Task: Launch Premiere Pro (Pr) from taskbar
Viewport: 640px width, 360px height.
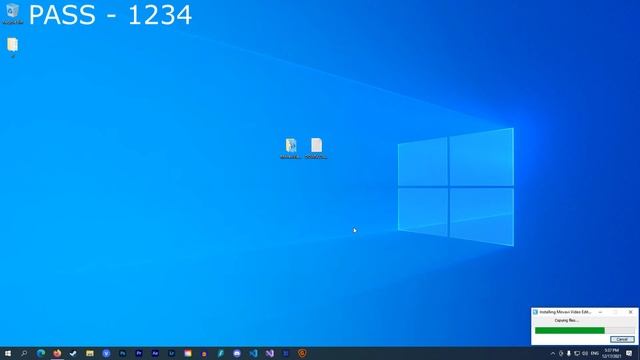Action: tap(139, 353)
